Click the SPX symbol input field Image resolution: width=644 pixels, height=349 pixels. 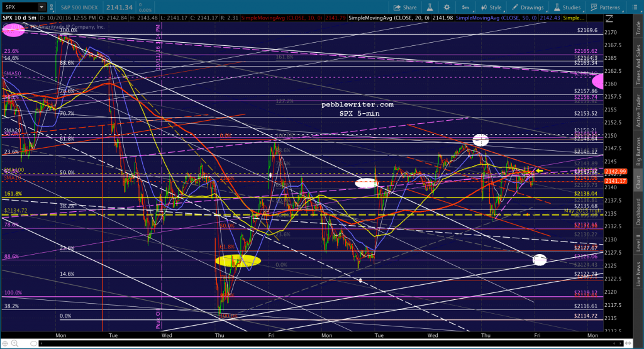[x=20, y=7]
